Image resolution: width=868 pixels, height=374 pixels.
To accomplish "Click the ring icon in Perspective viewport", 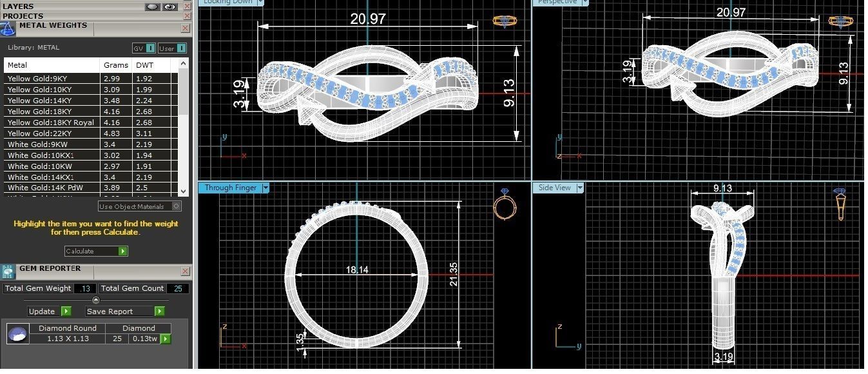I will click(840, 21).
